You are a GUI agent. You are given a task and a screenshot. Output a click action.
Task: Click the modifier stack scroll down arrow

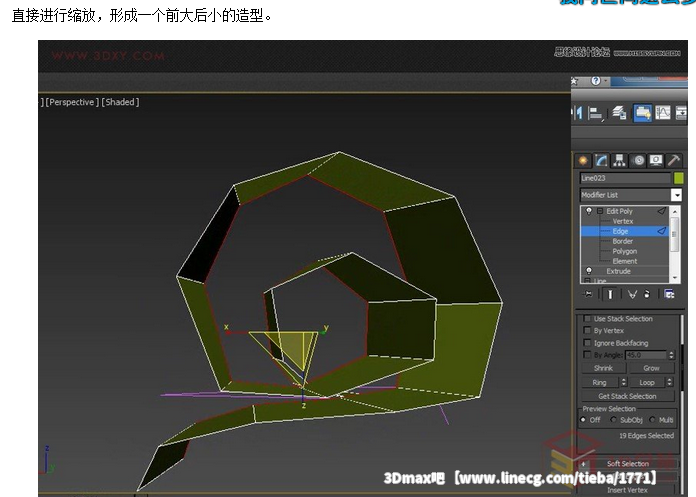pos(675,278)
